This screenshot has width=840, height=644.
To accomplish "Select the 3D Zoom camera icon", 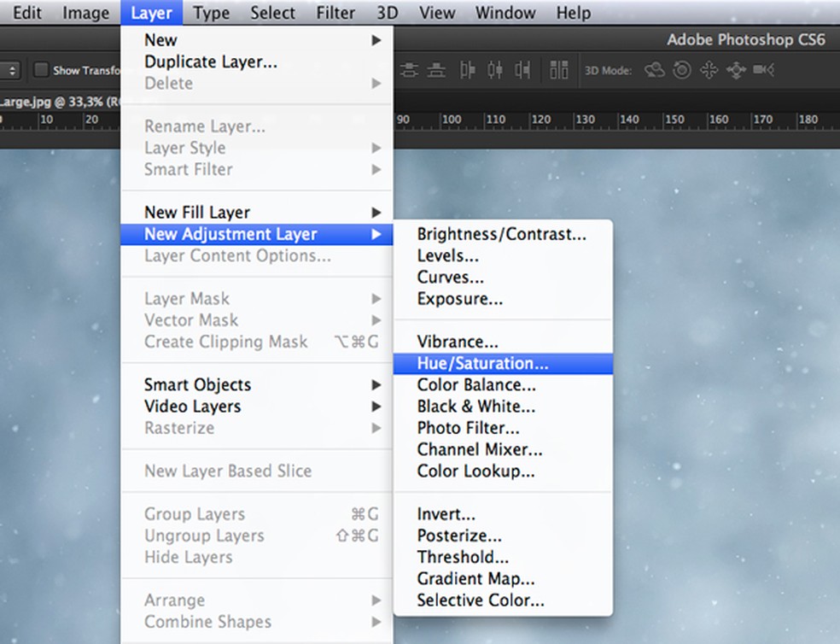I will (x=763, y=70).
